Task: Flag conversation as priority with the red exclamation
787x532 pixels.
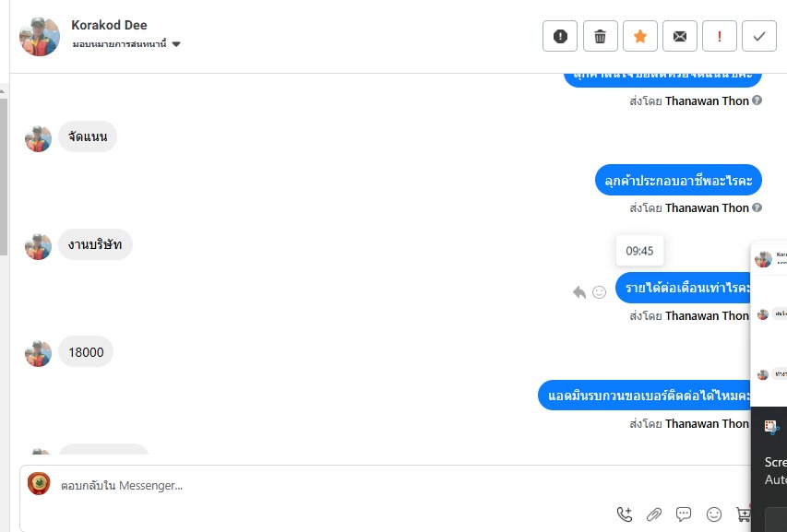Action: click(x=720, y=36)
